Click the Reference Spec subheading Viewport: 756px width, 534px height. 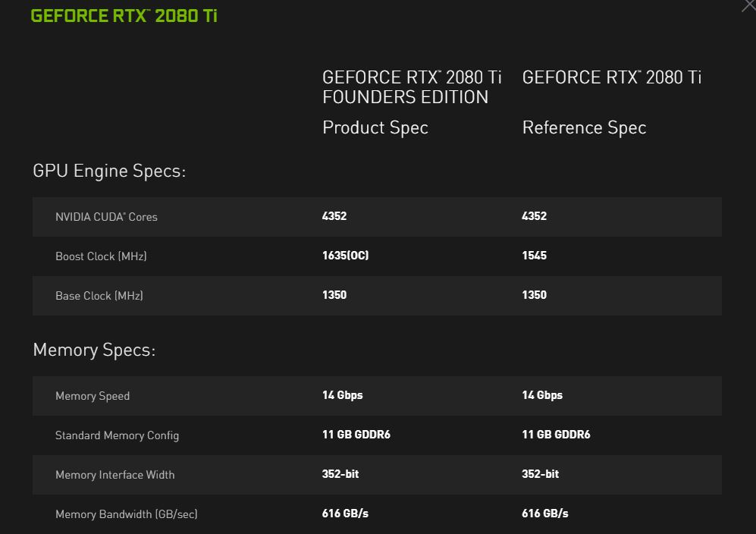(x=584, y=127)
